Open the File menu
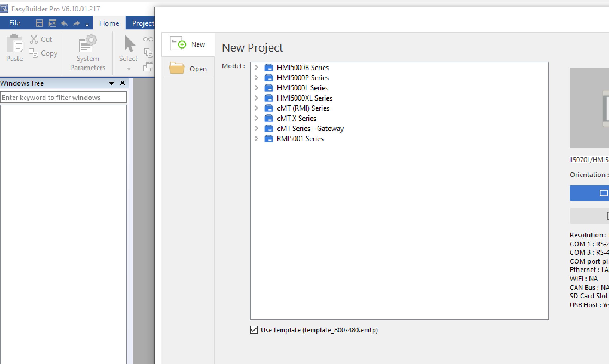The width and height of the screenshot is (609, 364). [x=15, y=23]
